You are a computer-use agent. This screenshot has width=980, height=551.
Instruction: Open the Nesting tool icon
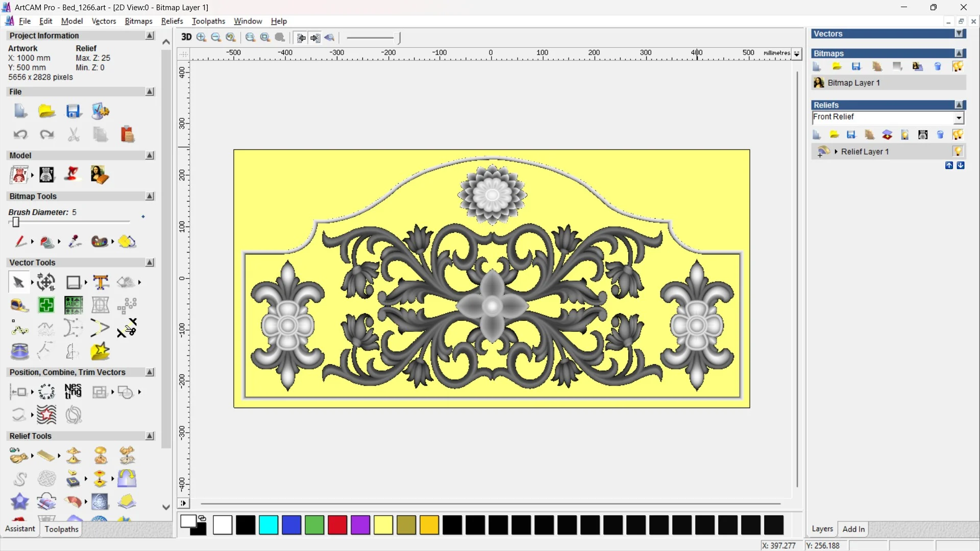(x=73, y=392)
